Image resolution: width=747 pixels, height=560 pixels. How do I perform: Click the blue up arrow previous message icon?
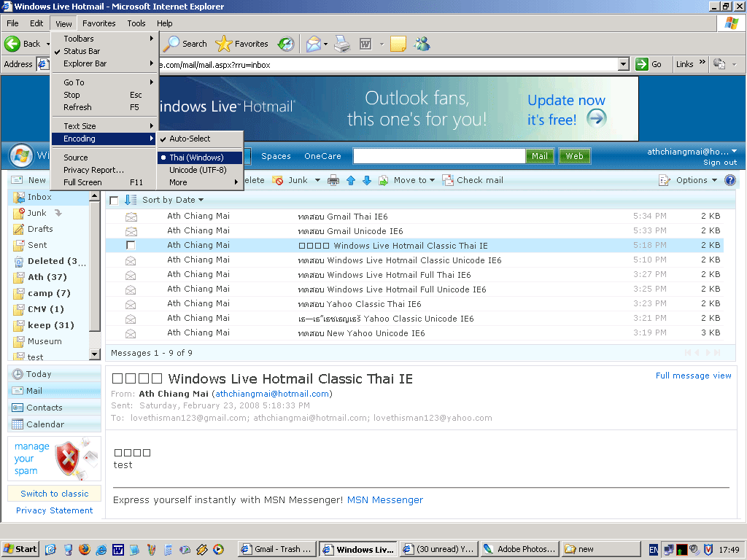[351, 181]
